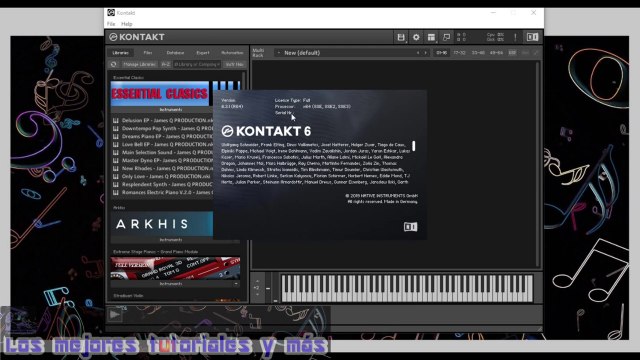The image size is (640, 360).
Task: Click Resplendent Synth instrument icon
Action: pyautogui.click(x=116, y=184)
